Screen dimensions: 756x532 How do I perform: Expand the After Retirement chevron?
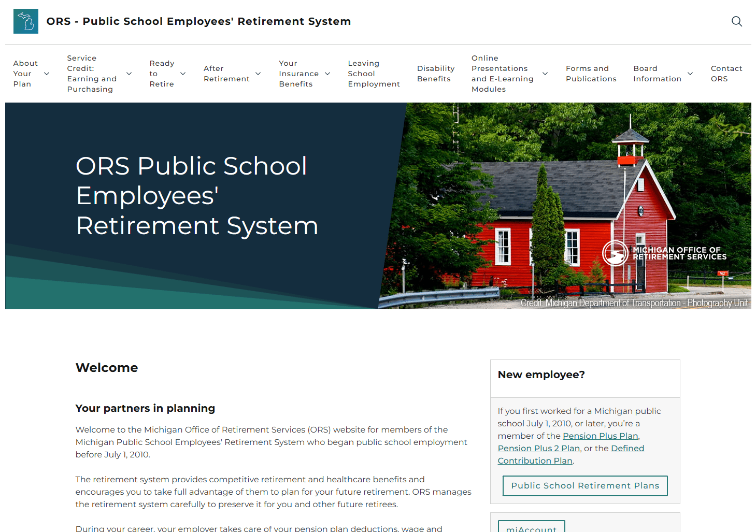tap(258, 74)
